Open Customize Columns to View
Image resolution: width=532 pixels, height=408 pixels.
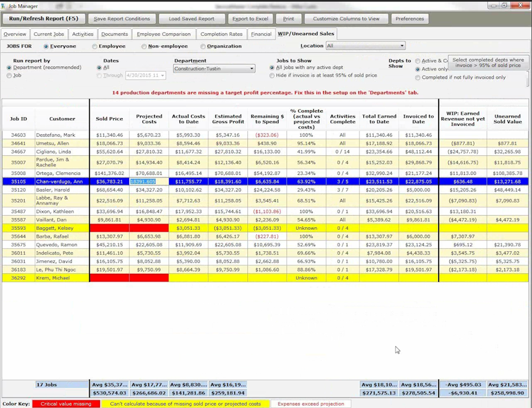point(346,19)
